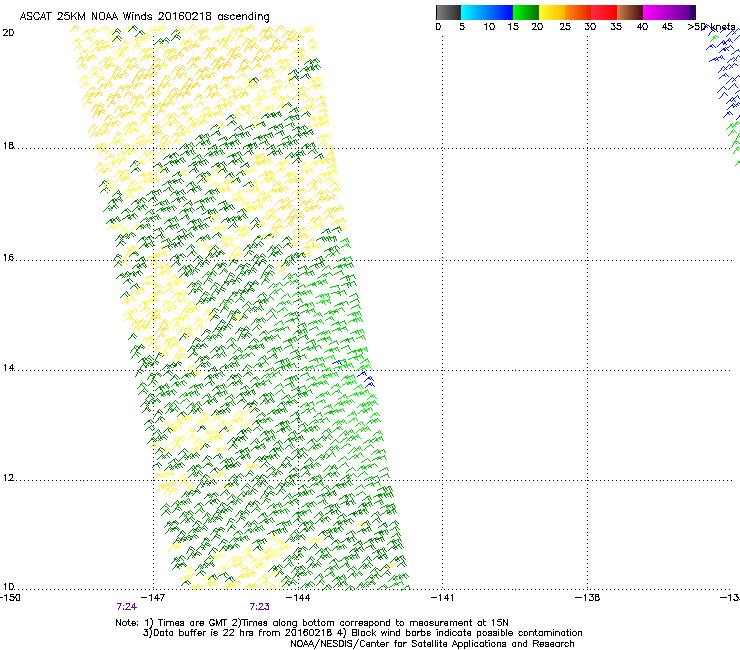The width and height of the screenshot is (740, 650).
Task: Click the legend tick label 10
Action: (489, 27)
